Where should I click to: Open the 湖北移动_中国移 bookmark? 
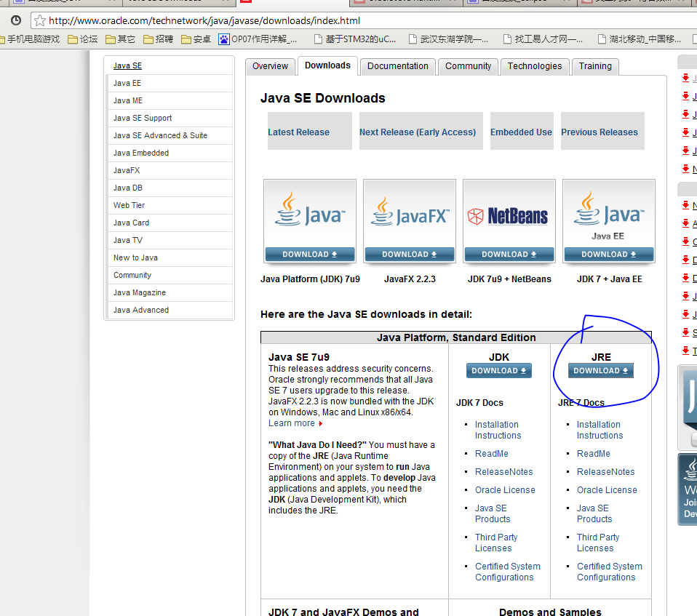(x=640, y=39)
